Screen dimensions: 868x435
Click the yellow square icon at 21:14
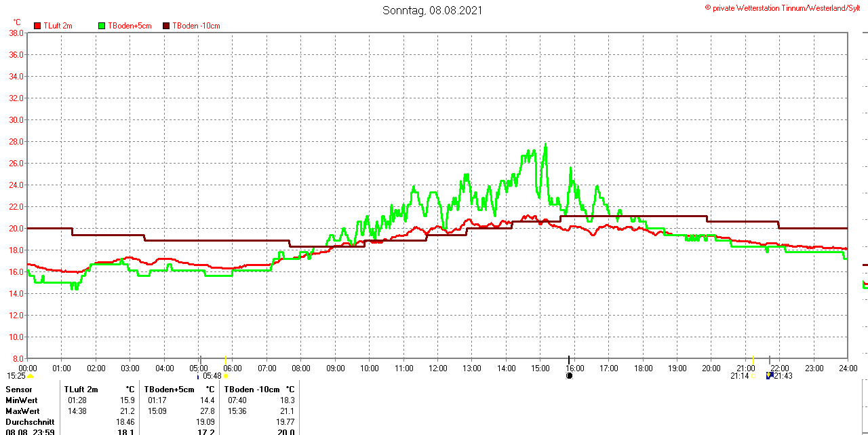pos(753,375)
